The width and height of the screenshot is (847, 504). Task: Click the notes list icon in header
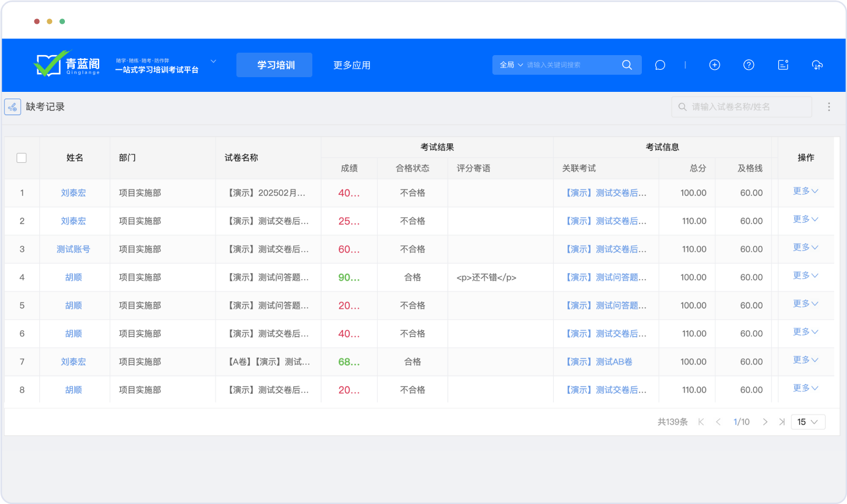783,65
